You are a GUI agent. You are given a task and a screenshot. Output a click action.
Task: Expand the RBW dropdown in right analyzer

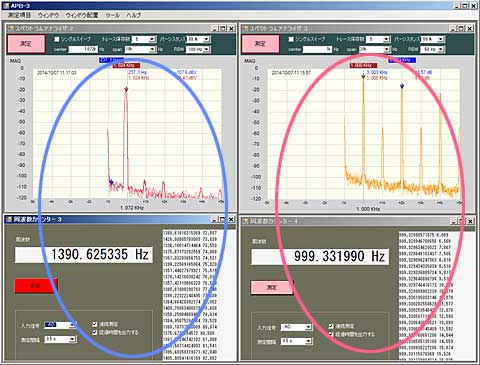coord(441,49)
